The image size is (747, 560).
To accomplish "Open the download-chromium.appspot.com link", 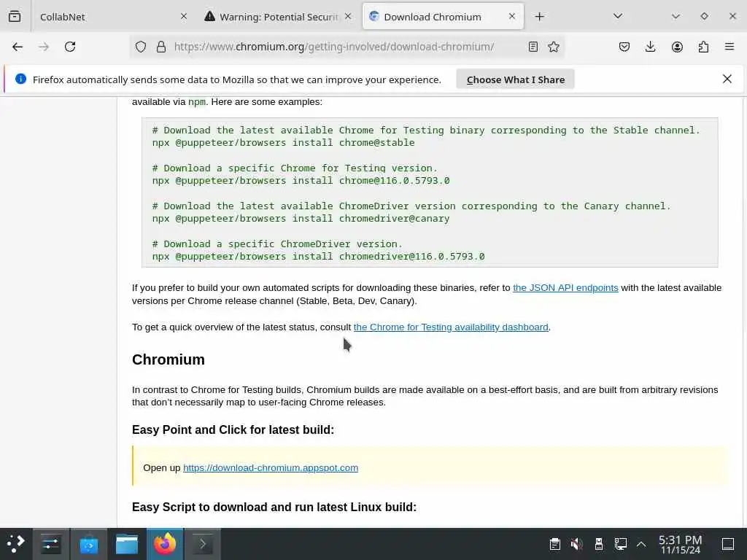I will (271, 467).
